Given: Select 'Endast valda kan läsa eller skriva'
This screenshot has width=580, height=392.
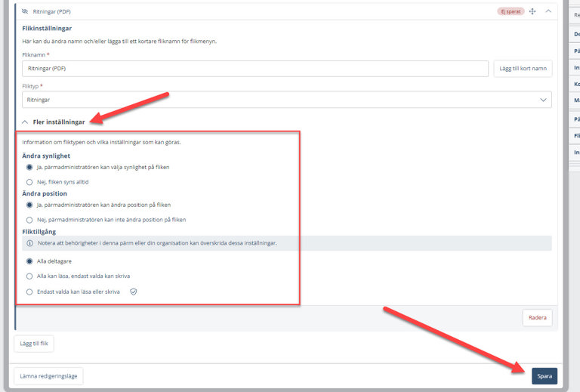Looking at the screenshot, I should [x=29, y=292].
